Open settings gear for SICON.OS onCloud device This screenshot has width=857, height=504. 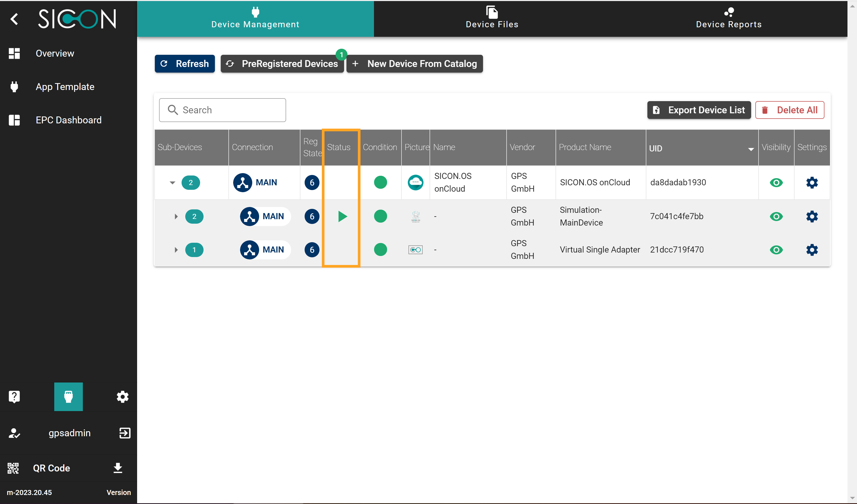[x=812, y=183]
